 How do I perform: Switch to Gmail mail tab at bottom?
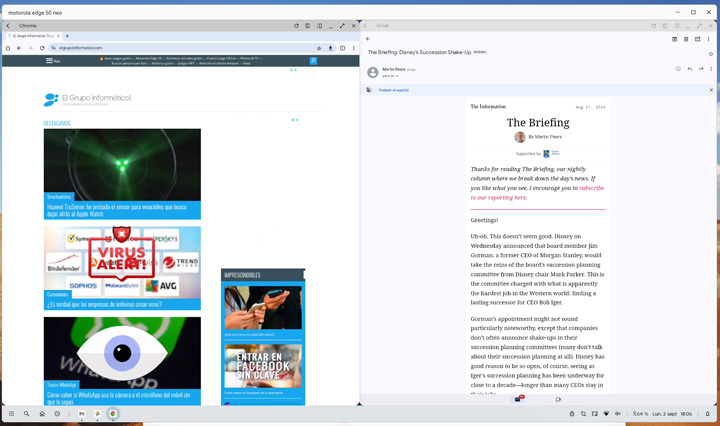518,399
